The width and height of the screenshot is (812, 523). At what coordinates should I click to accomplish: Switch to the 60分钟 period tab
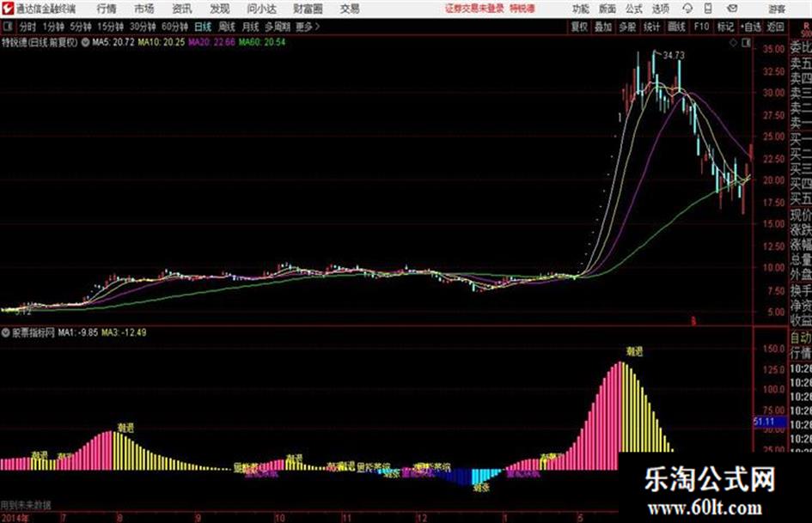pyautogui.click(x=174, y=27)
